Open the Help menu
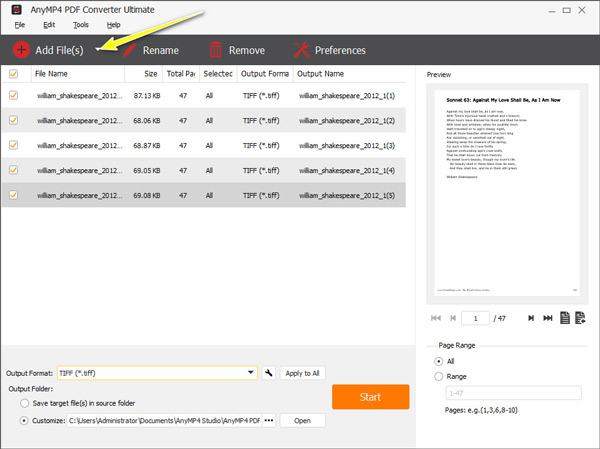600x449 pixels. tap(113, 25)
